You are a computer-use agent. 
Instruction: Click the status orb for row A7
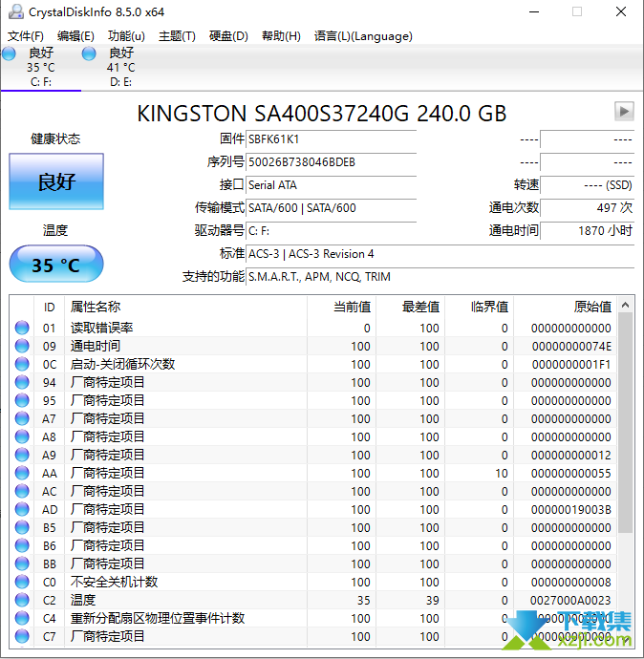(22, 418)
